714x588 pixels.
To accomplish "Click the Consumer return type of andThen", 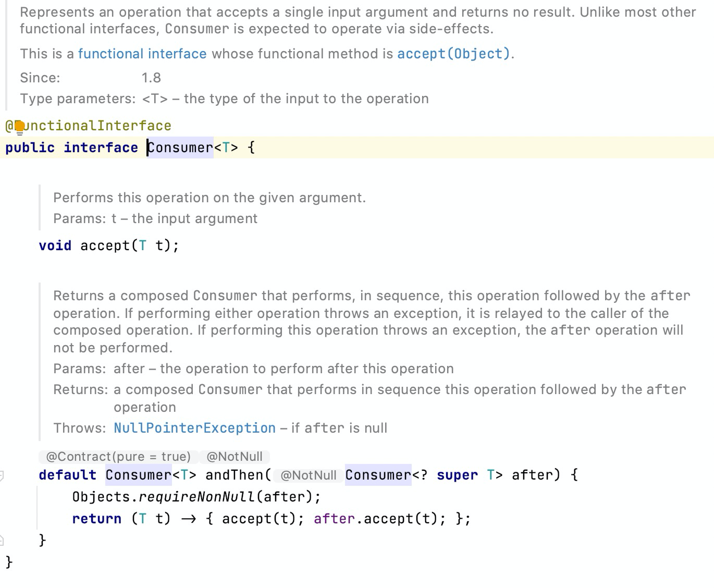I will tap(138, 475).
